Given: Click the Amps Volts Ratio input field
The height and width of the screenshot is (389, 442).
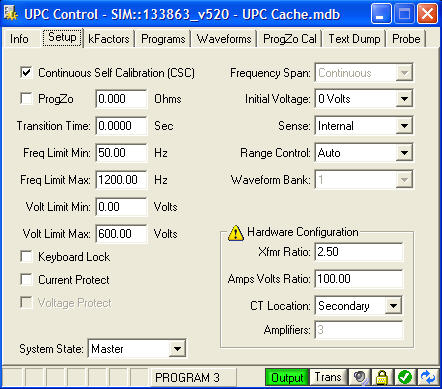Looking at the screenshot, I should [x=359, y=279].
